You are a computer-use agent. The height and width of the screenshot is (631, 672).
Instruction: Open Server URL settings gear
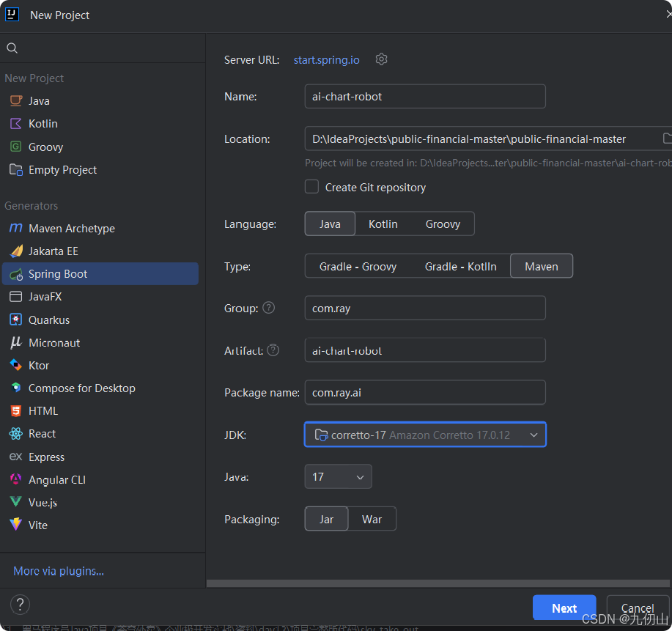381,59
